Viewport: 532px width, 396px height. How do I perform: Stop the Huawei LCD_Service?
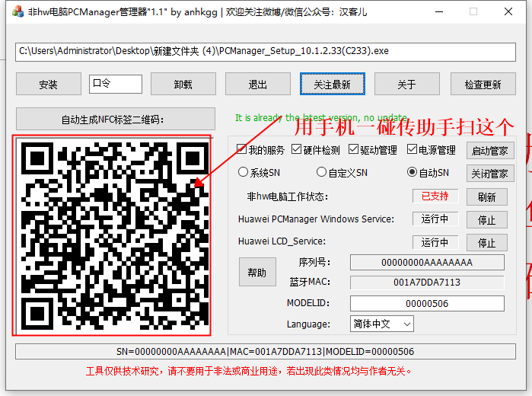[487, 243]
